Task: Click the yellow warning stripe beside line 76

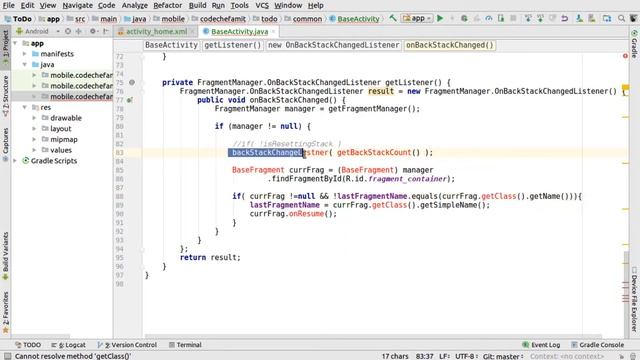Action: click(626, 87)
